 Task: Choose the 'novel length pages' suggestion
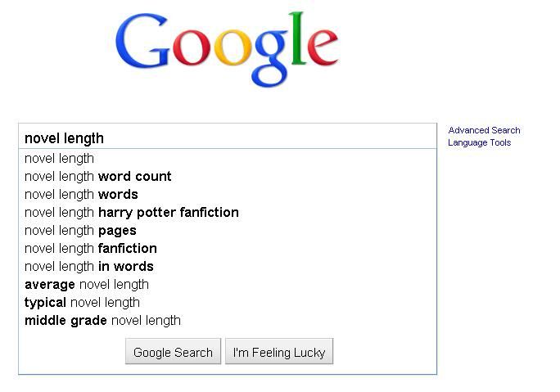[80, 230]
